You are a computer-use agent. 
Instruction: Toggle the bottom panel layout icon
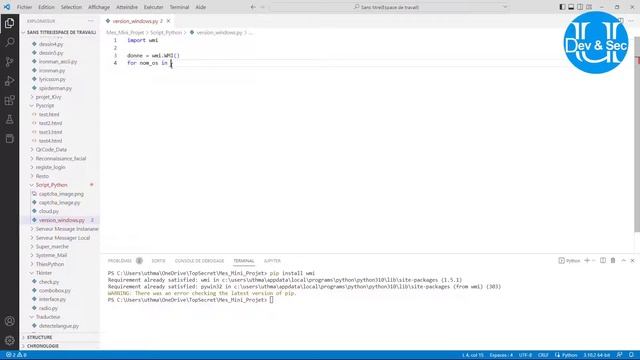[571, 7]
